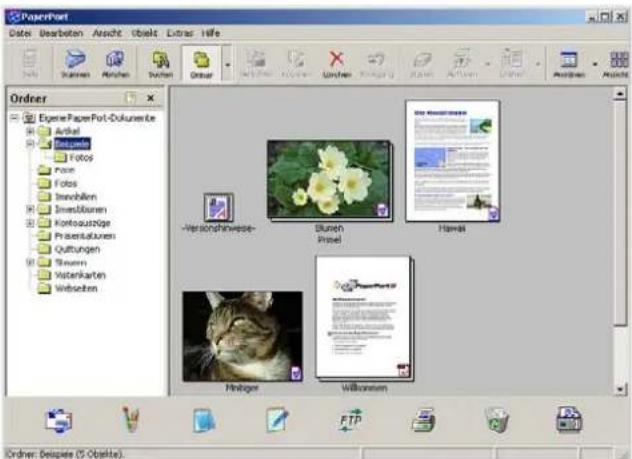Select the cat photo thumbnail

point(242,336)
